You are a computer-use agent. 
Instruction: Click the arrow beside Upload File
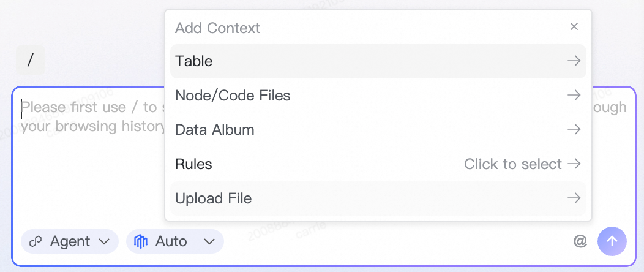(574, 198)
